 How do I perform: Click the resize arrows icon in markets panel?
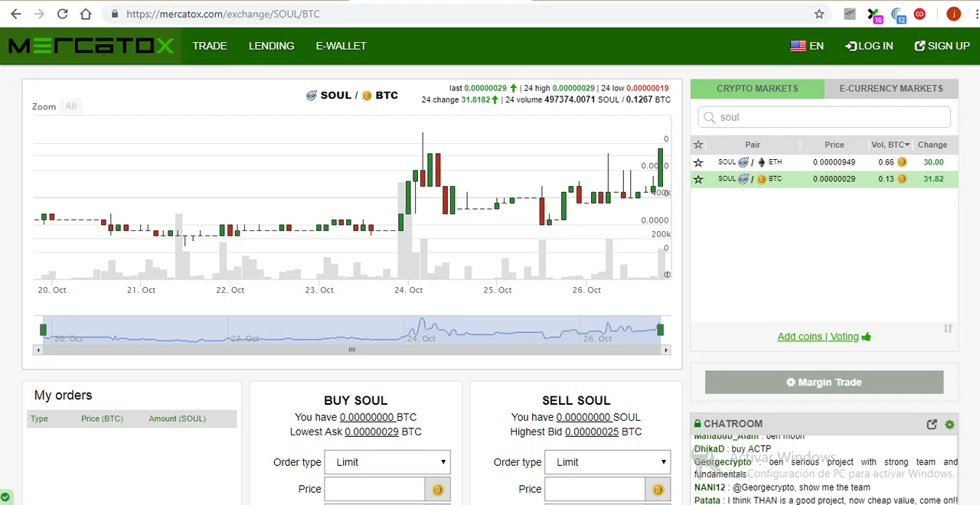pos(948,328)
